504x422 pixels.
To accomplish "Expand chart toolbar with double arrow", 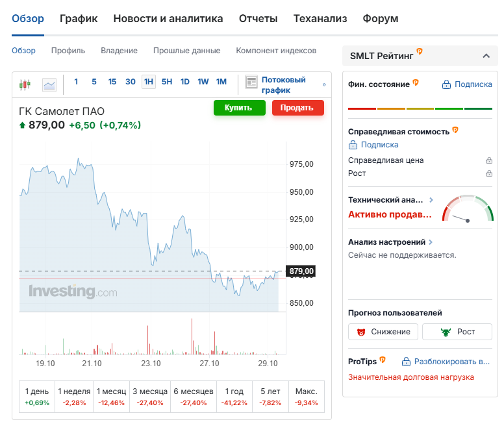I will click(324, 84).
